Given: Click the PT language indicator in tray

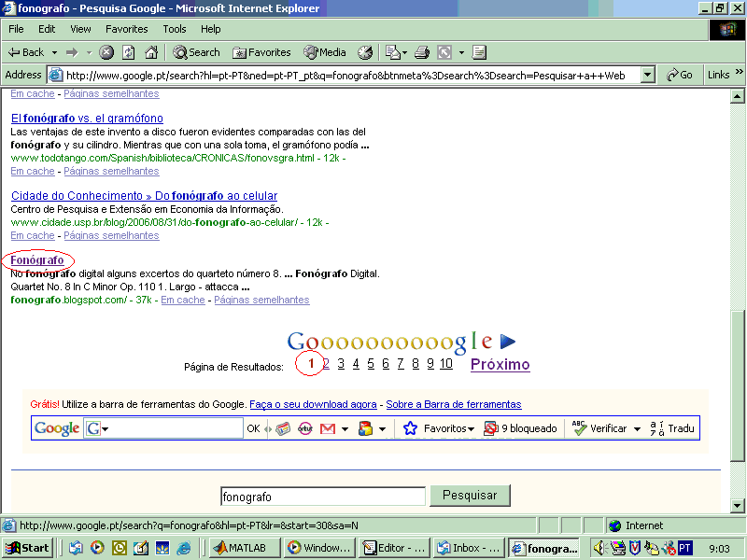Looking at the screenshot, I should click(x=684, y=548).
